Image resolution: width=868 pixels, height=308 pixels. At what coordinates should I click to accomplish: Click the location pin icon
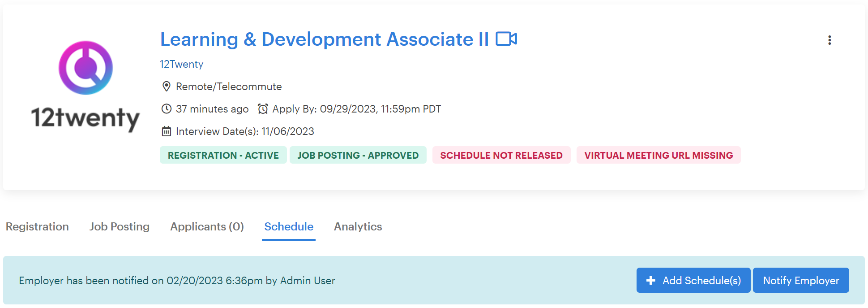point(167,87)
